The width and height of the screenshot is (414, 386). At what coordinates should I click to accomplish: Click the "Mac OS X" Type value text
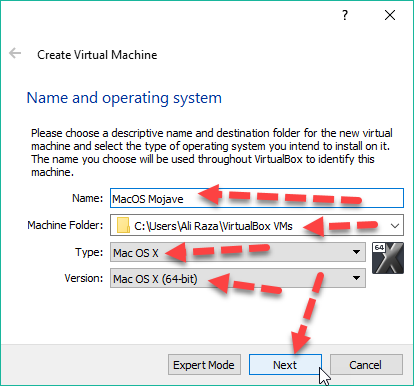136,253
